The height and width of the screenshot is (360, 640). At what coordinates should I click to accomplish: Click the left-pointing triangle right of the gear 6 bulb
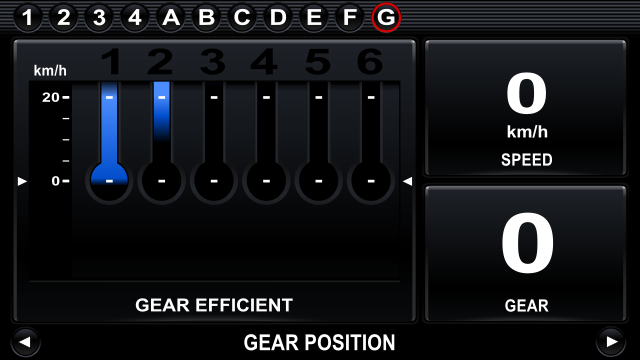407,181
